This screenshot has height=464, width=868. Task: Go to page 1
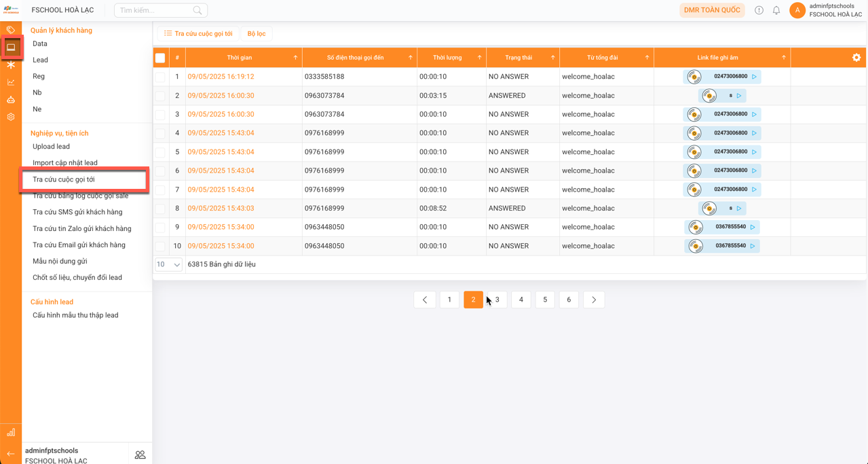point(449,300)
